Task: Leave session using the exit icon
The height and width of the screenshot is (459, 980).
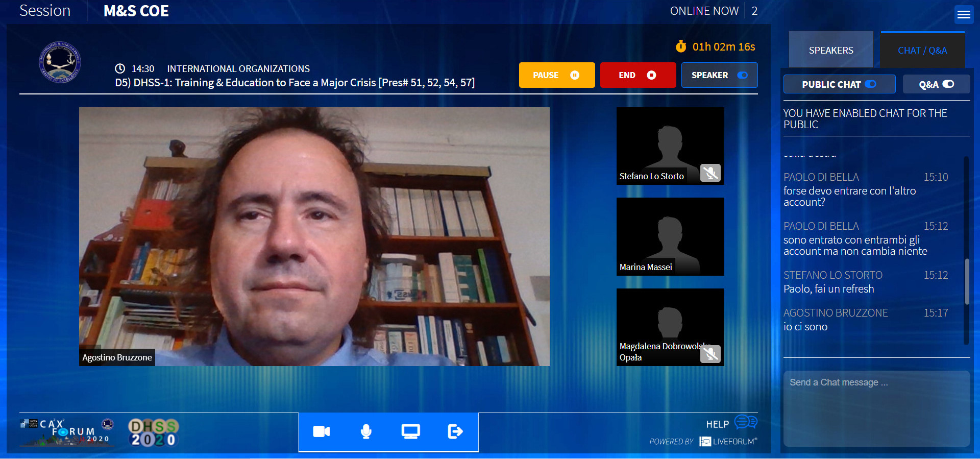Action: [x=455, y=432]
